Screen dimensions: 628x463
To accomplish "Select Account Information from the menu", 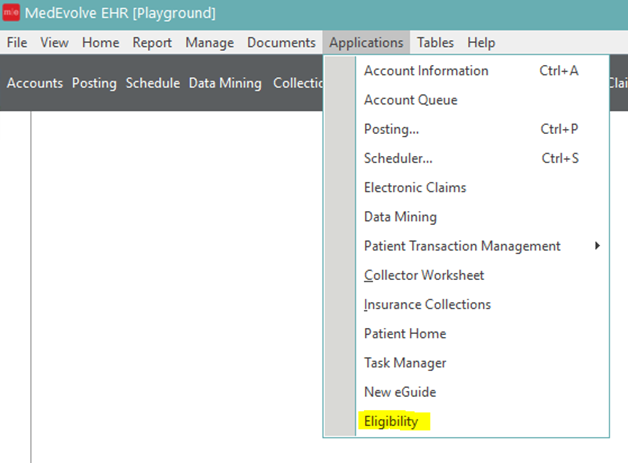I will coord(482,71).
